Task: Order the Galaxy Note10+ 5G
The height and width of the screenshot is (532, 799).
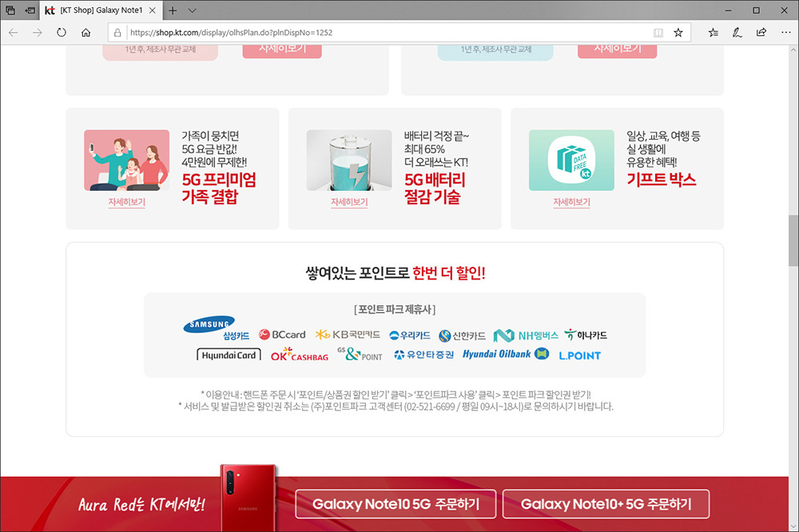Action: click(606, 504)
